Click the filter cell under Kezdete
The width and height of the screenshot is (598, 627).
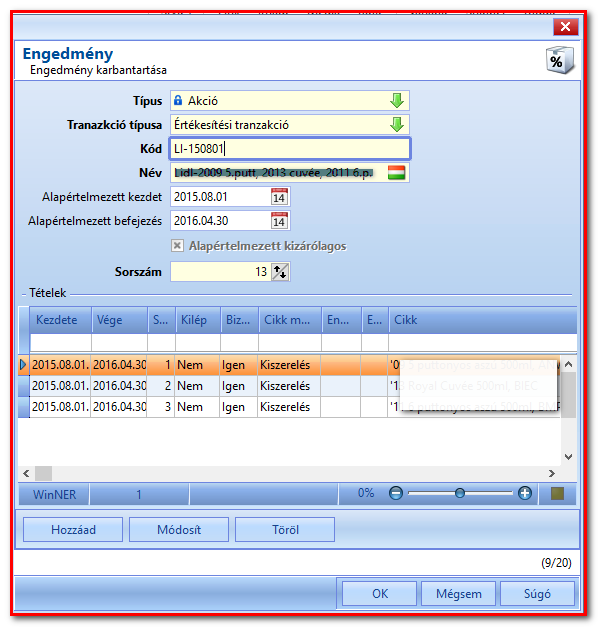coord(60,343)
